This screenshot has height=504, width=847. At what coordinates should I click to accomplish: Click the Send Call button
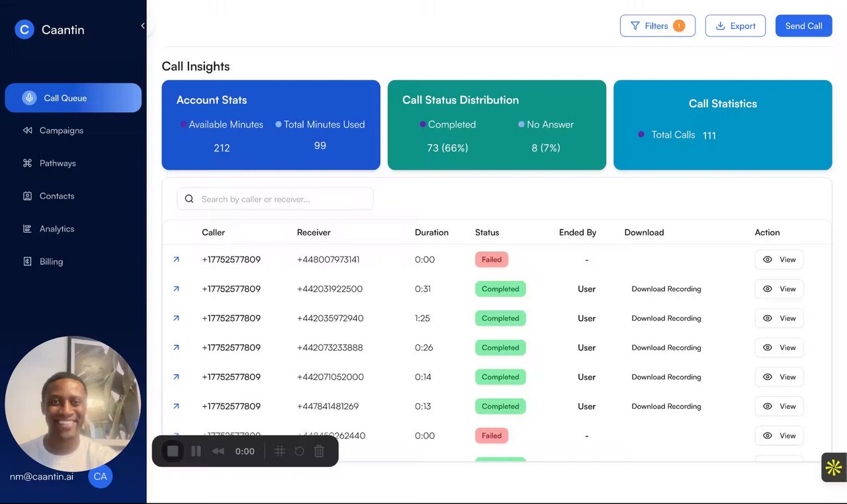click(803, 26)
